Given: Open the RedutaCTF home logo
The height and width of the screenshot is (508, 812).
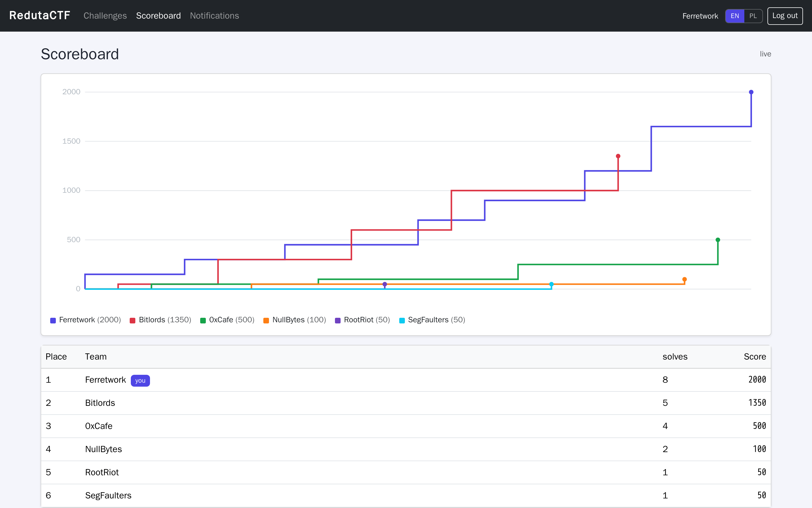Looking at the screenshot, I should pos(39,16).
